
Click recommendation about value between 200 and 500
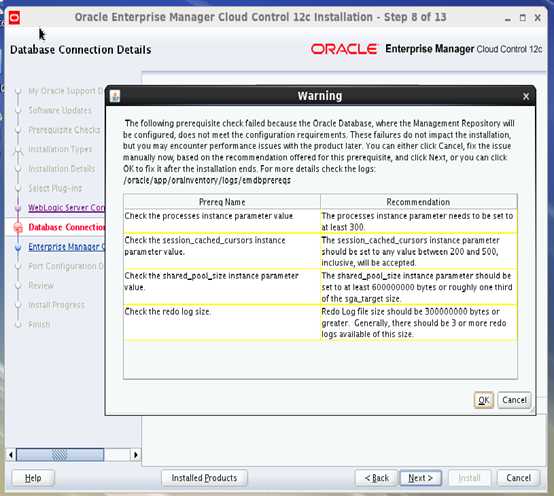[418, 252]
